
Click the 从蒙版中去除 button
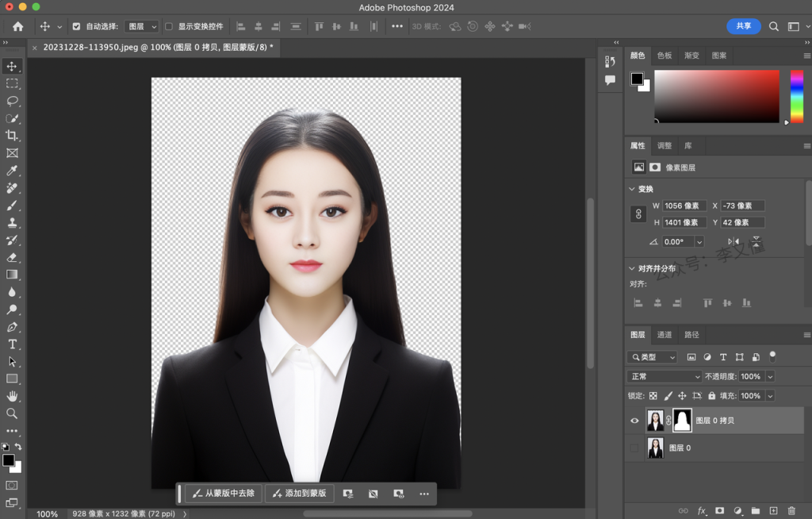pos(224,494)
